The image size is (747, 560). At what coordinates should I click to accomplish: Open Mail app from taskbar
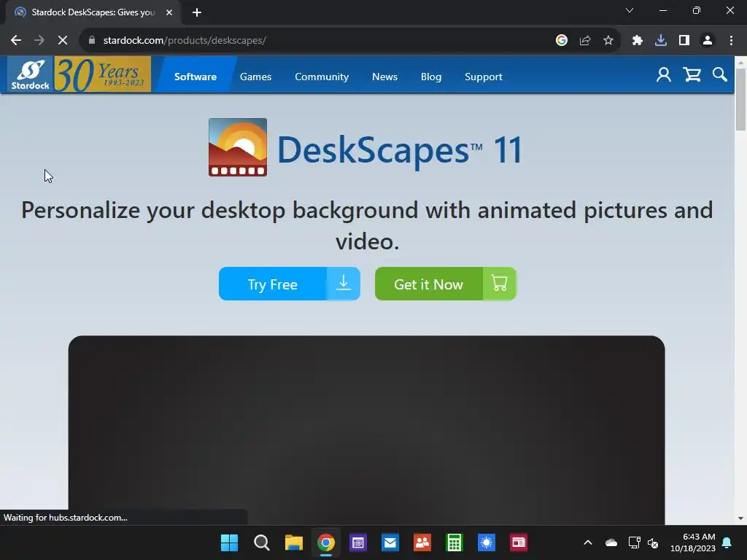pyautogui.click(x=390, y=542)
